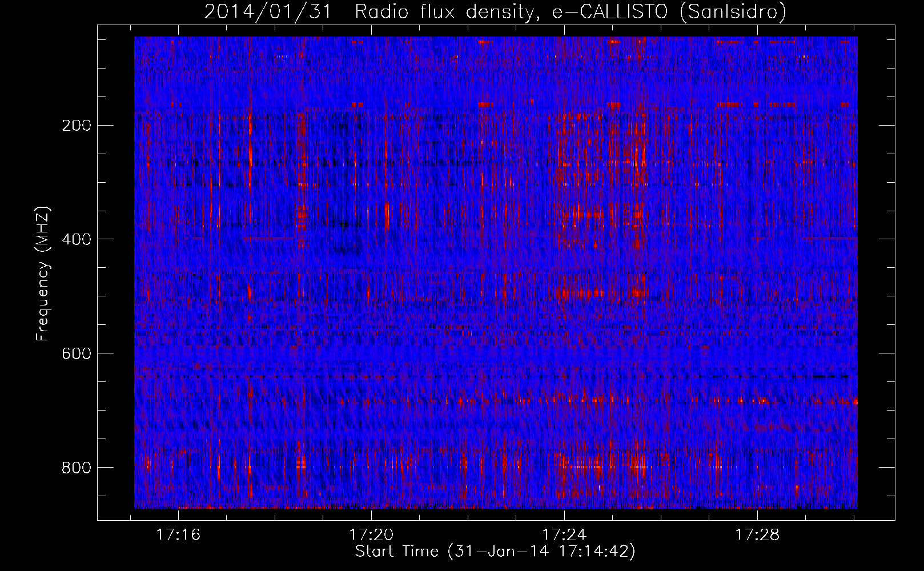Click the 'Start Time (31-Jan-14 17:14:42)' x-axis label
The width and height of the screenshot is (924, 571).
pos(495,552)
